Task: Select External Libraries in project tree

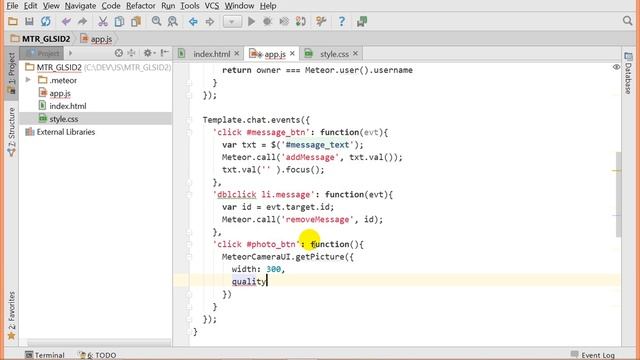Action: [65, 132]
